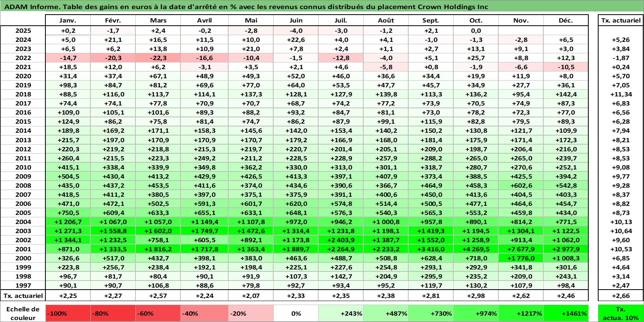Select the '+1 206,7' cell in Janv. 2004

pos(68,222)
